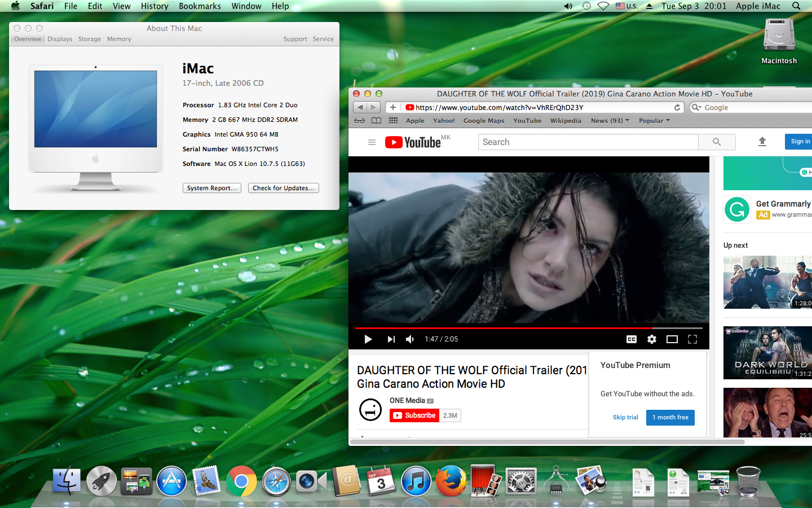Viewport: 812px width, 508px height.
Task: Open the App Store dock icon
Action: [171, 481]
